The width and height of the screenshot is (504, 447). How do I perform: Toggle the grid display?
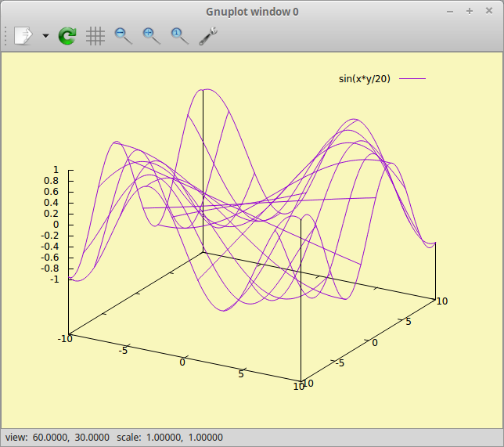[x=95, y=35]
